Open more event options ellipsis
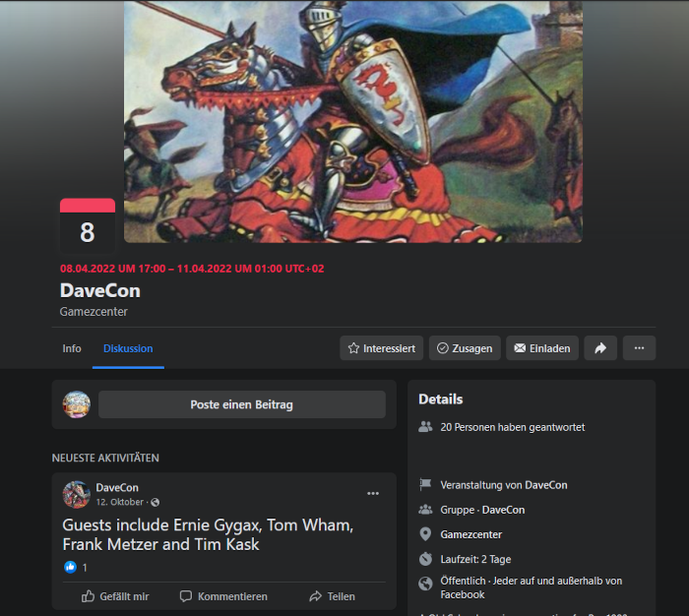Image resolution: width=689 pixels, height=616 pixels. [x=639, y=348]
